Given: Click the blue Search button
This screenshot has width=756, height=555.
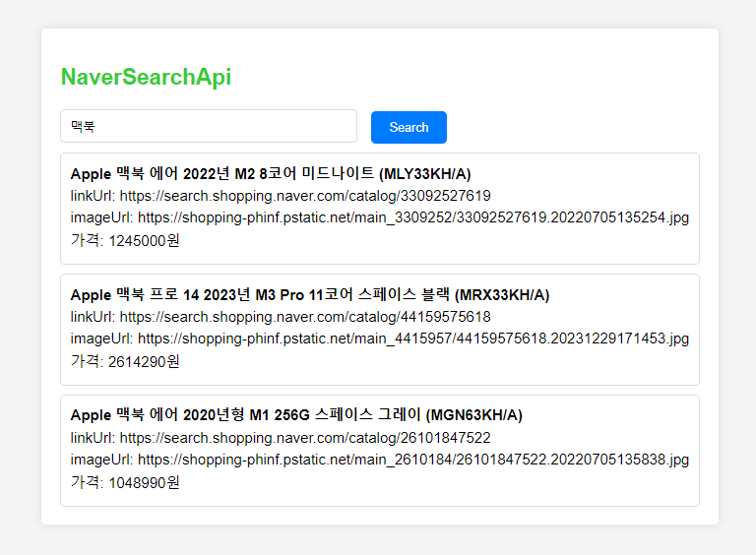Looking at the screenshot, I should click(409, 127).
